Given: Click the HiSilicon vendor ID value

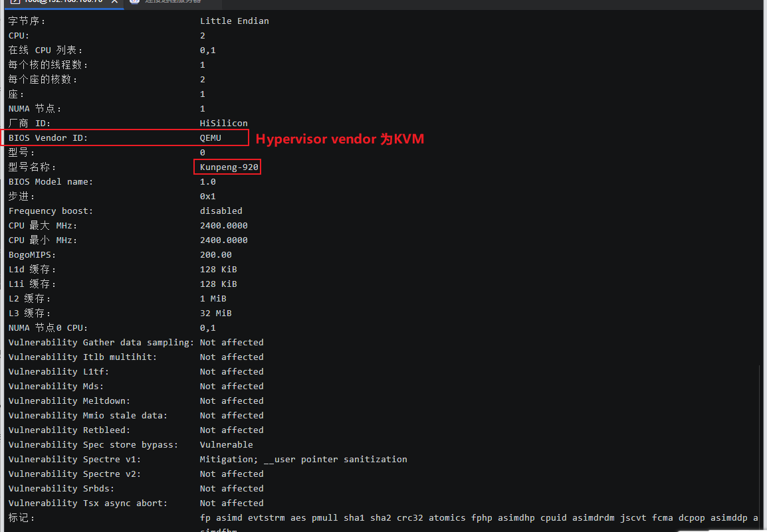Looking at the screenshot, I should coord(223,124).
